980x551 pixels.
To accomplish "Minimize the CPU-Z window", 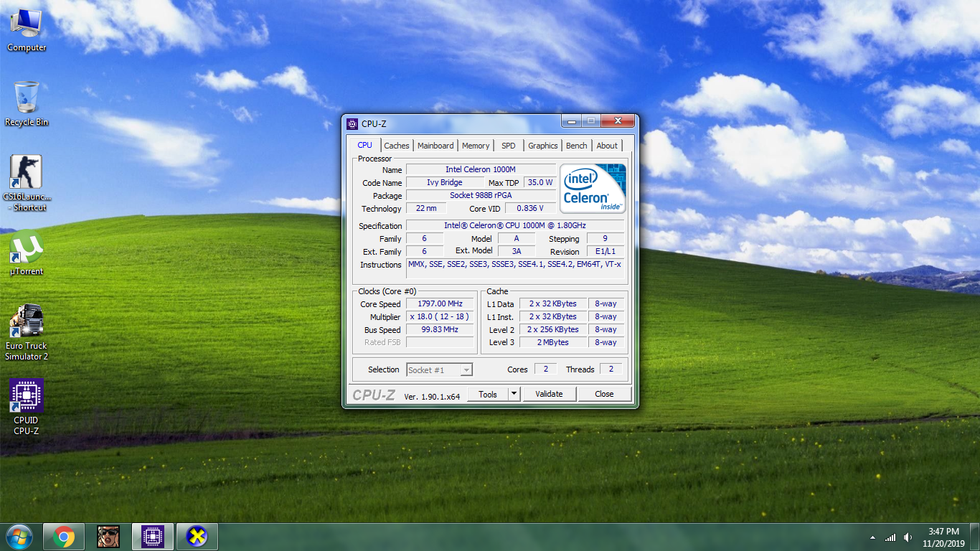I will tap(572, 121).
